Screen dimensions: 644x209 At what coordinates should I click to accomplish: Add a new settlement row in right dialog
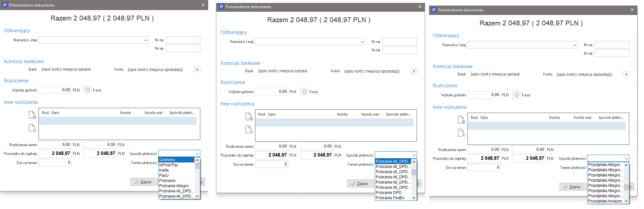pyautogui.click(x=461, y=120)
